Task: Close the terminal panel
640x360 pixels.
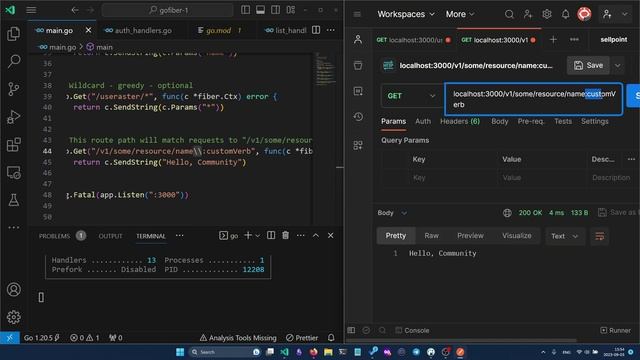Action: 331,236
